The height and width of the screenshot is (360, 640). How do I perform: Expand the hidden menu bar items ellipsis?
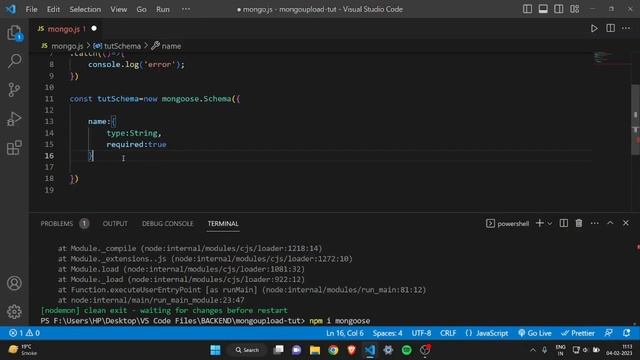(x=186, y=9)
